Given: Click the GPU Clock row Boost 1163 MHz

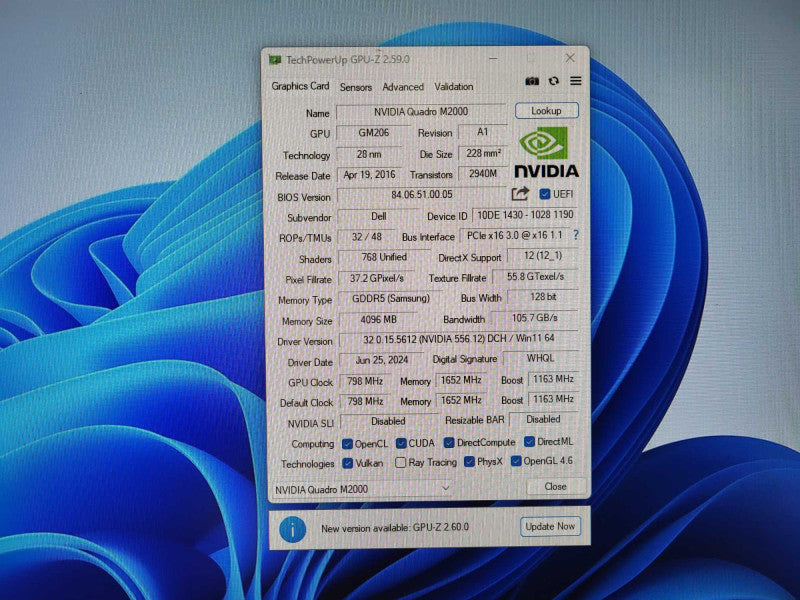Looking at the screenshot, I should [554, 379].
